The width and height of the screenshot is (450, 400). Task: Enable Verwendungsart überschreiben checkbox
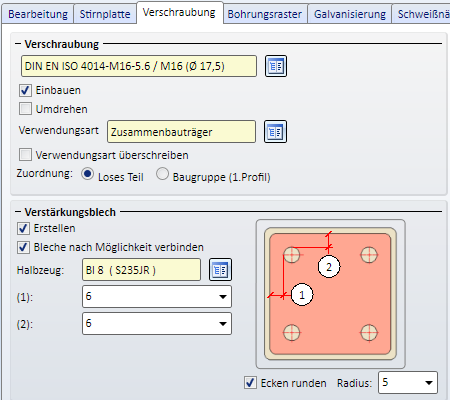tap(26, 155)
